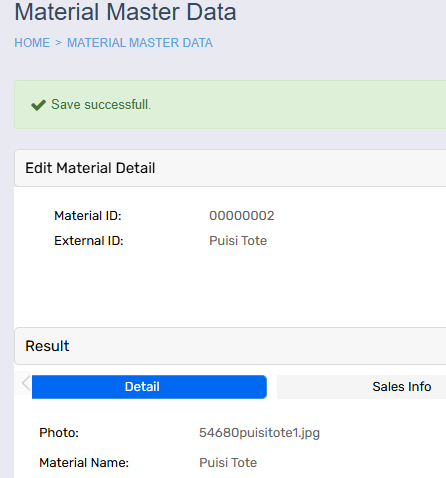
Task: Collapse the Result panel header
Action: pyautogui.click(x=230, y=346)
